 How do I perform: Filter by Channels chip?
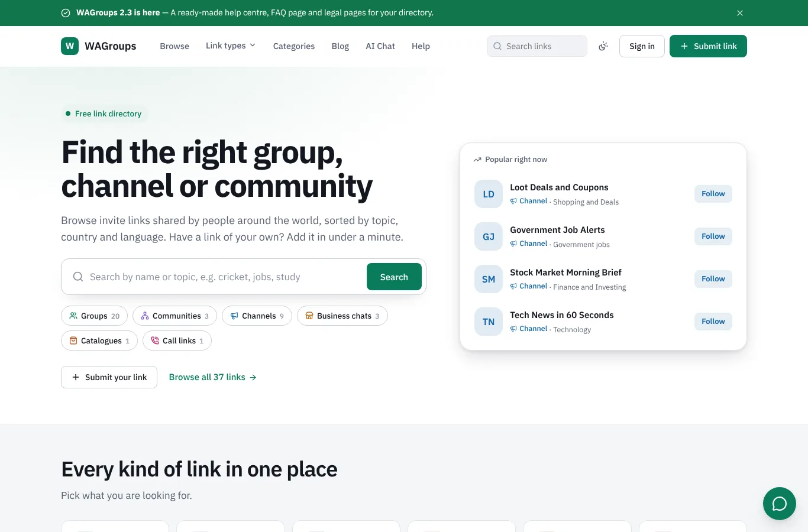click(x=257, y=316)
